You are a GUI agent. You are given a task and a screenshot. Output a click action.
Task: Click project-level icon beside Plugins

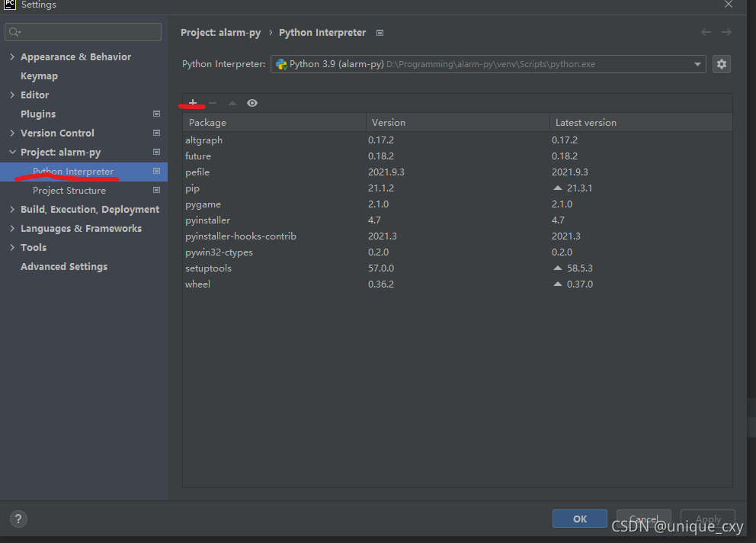[x=157, y=114]
